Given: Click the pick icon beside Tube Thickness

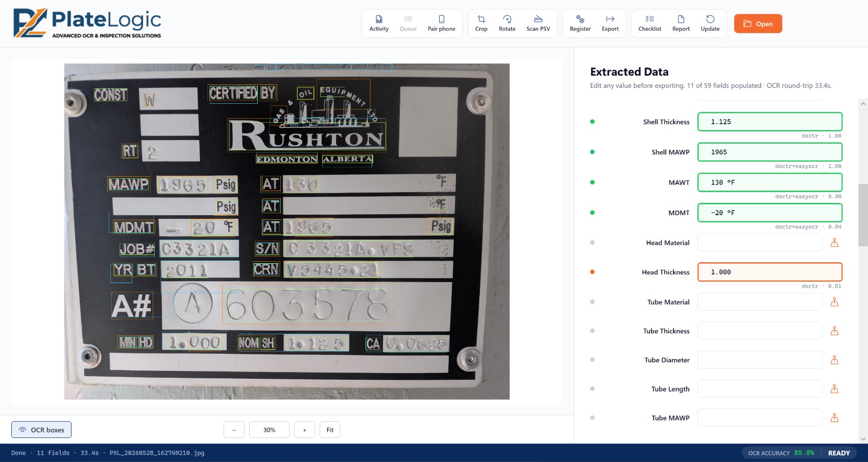Looking at the screenshot, I should [x=834, y=331].
